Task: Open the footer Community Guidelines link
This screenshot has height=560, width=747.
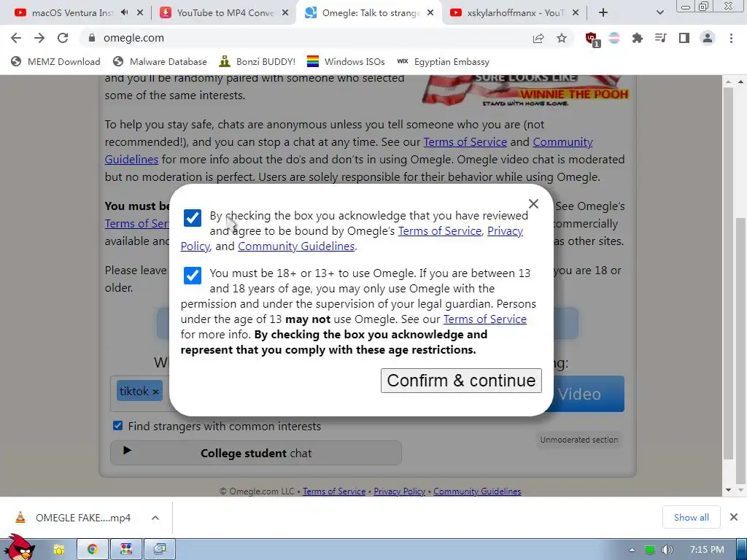Action: click(477, 491)
